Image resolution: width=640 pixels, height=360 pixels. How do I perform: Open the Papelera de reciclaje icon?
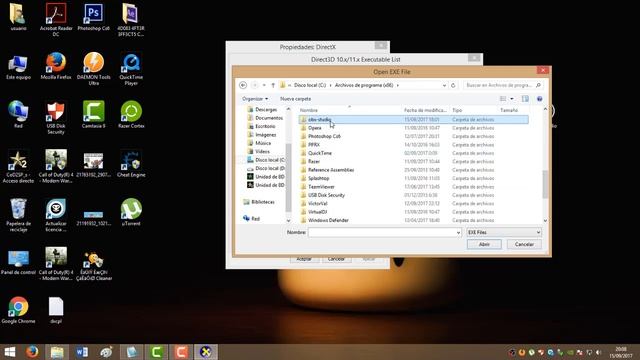click(x=18, y=215)
